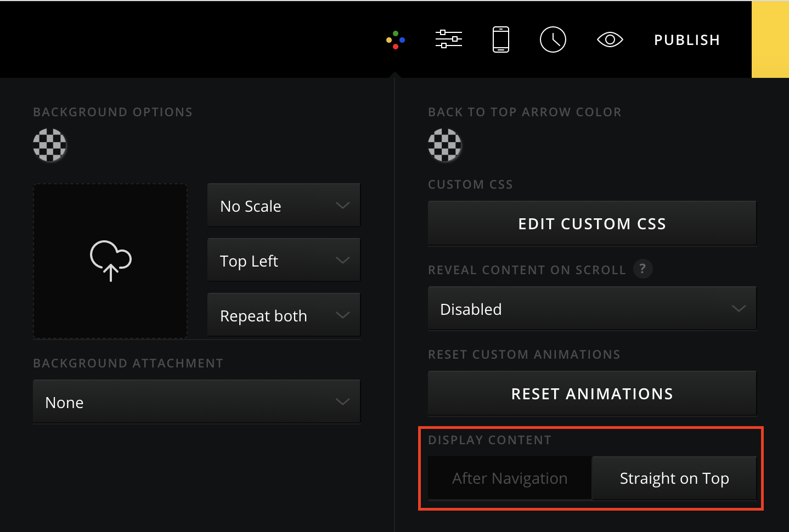The image size is (789, 532).
Task: Pick the Back to Top Arrow color swatch
Action: tap(444, 145)
